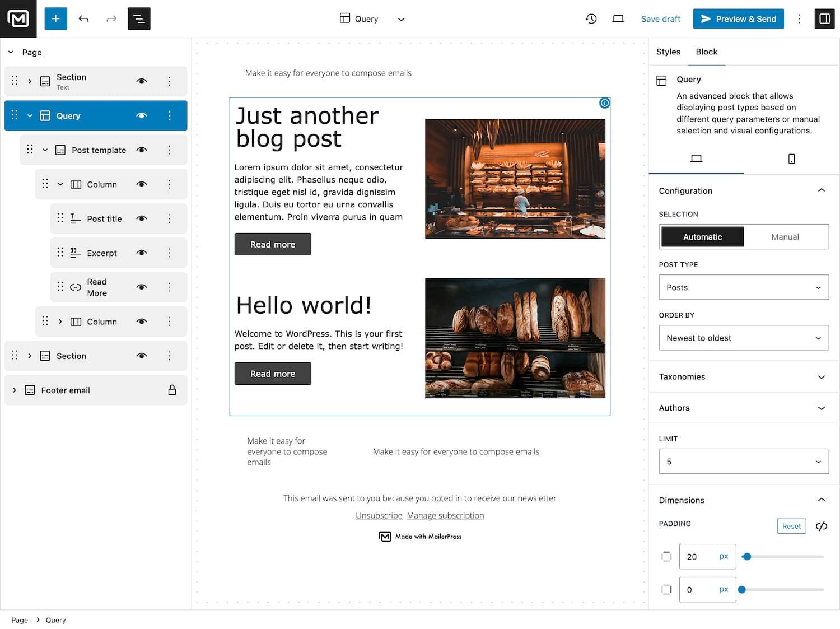
Task: Redo the last change
Action: (111, 18)
